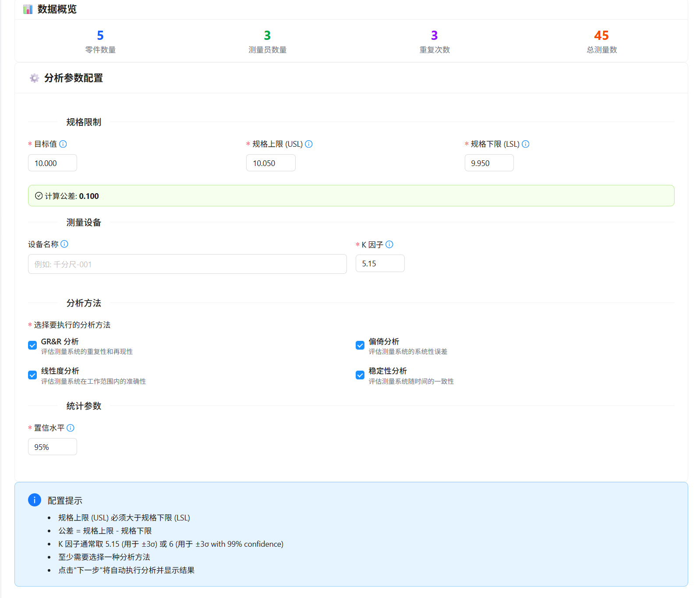This screenshot has width=700, height=598.
Task: Click the K 因子 field showing 5.15
Action: pyautogui.click(x=380, y=264)
